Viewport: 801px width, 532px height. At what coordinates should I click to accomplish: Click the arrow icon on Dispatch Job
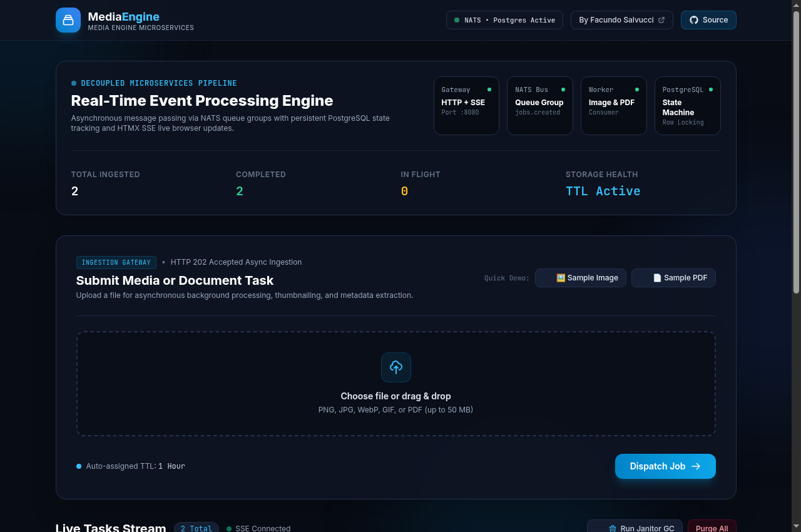[x=696, y=466]
